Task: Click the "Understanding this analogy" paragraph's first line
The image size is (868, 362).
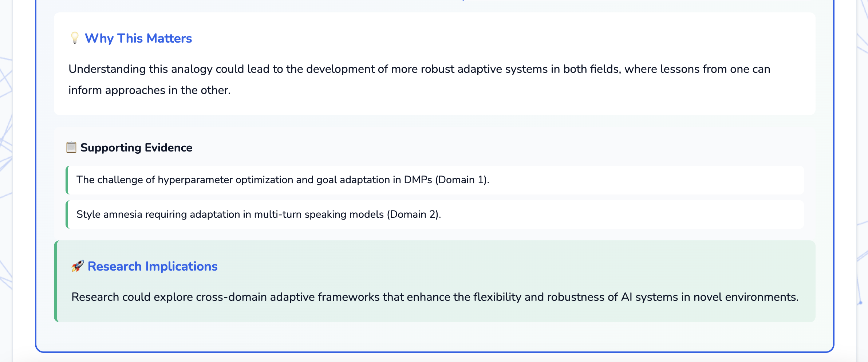Action: pyautogui.click(x=419, y=69)
